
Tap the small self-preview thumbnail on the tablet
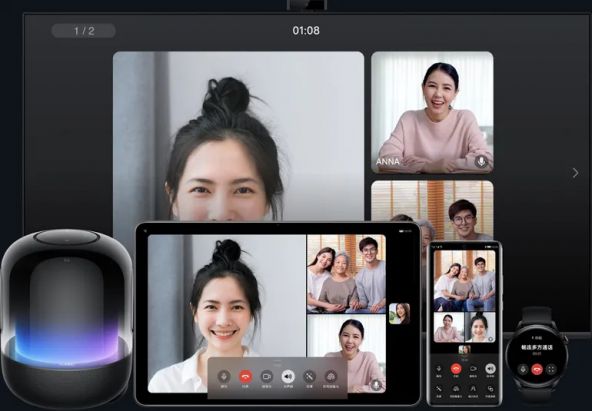pos(399,314)
